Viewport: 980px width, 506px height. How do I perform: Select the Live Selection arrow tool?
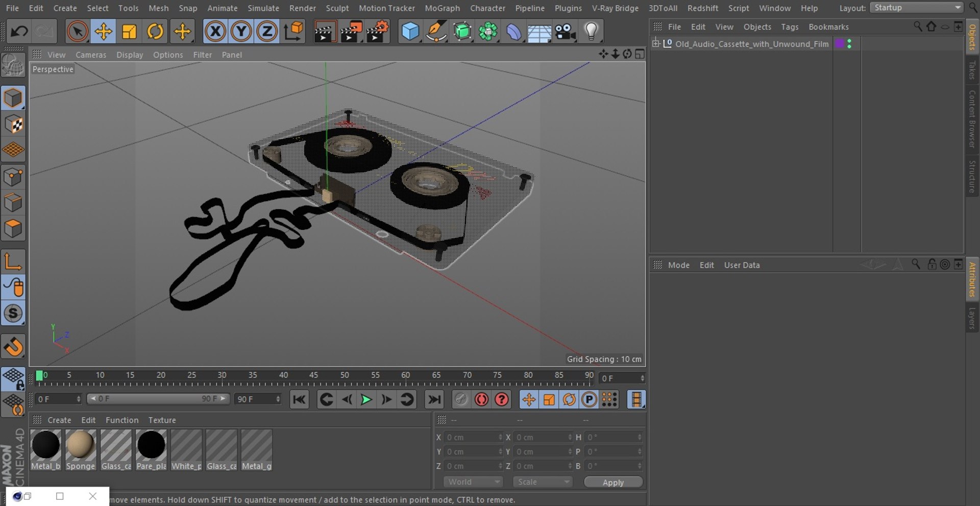pyautogui.click(x=77, y=32)
